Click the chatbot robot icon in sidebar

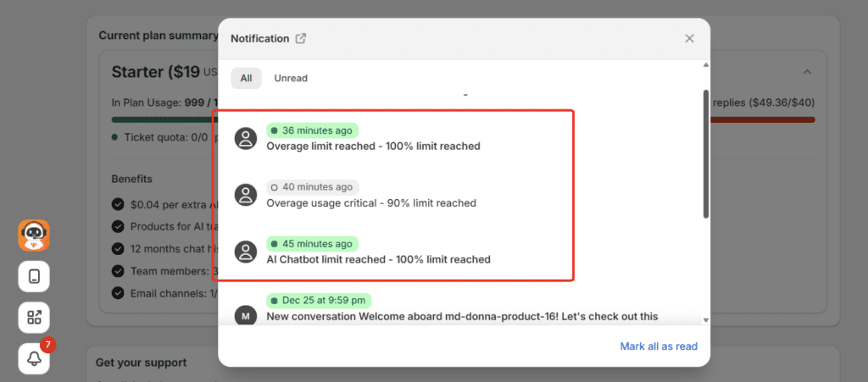pos(34,235)
